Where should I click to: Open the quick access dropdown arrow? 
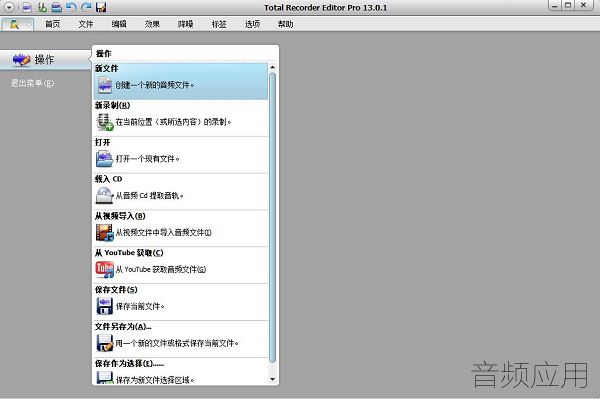pos(9,7)
